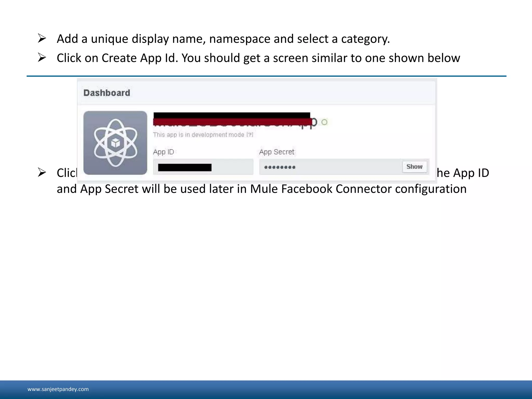Click the Dashboard heading

coord(107,93)
